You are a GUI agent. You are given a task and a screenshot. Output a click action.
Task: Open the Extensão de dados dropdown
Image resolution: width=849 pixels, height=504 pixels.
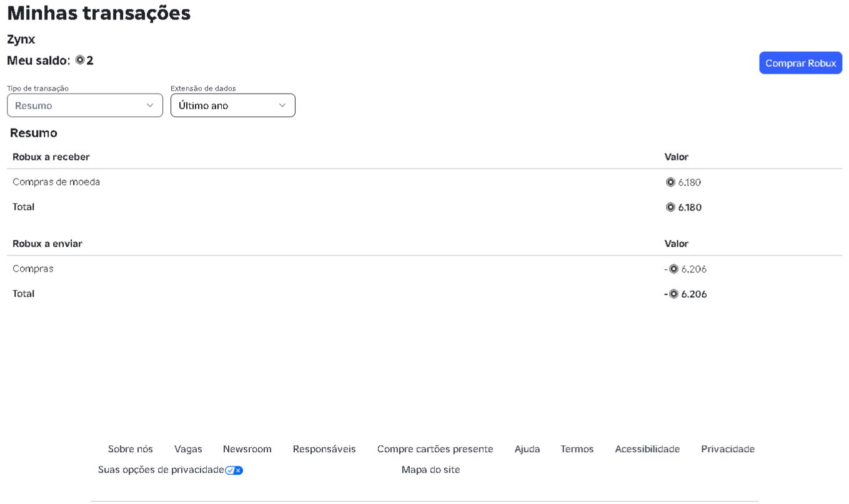point(233,106)
